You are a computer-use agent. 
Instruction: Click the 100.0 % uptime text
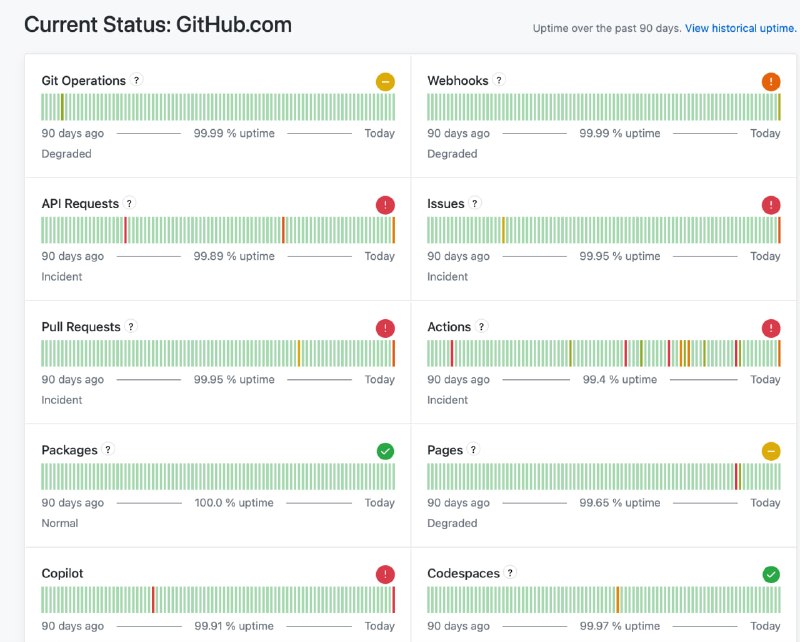coord(234,503)
